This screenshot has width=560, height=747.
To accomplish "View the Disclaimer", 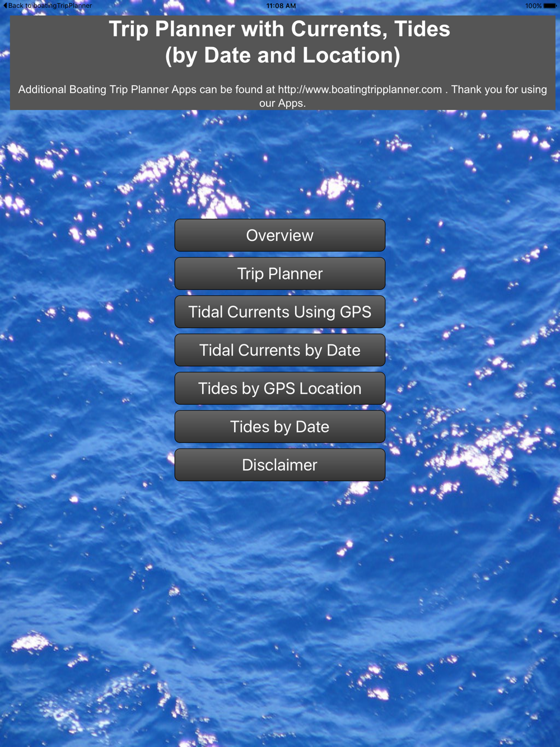I will pos(280,465).
